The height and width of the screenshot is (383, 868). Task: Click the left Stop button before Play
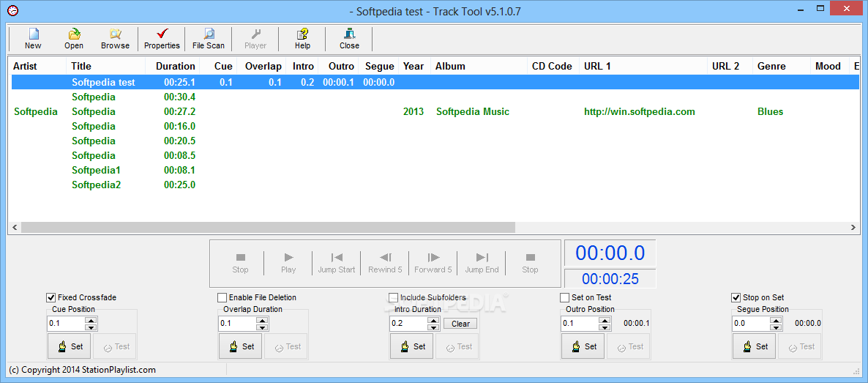click(240, 264)
